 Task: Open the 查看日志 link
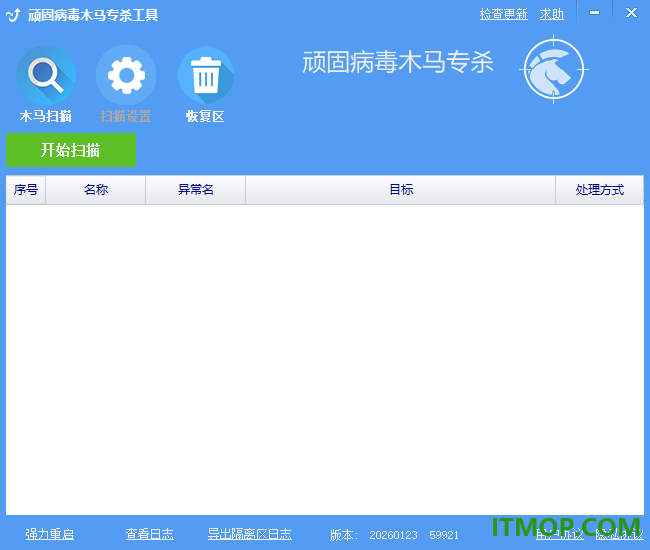[x=150, y=534]
